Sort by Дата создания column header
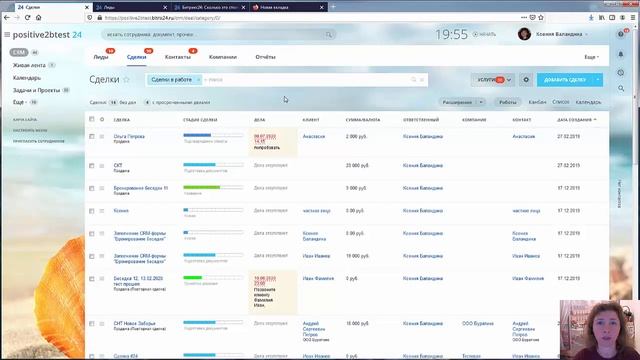 [576, 120]
